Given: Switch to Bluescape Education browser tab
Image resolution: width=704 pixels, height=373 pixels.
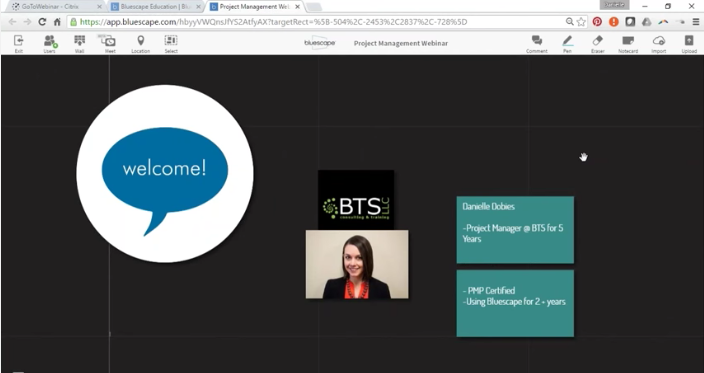Looking at the screenshot, I should [156, 7].
